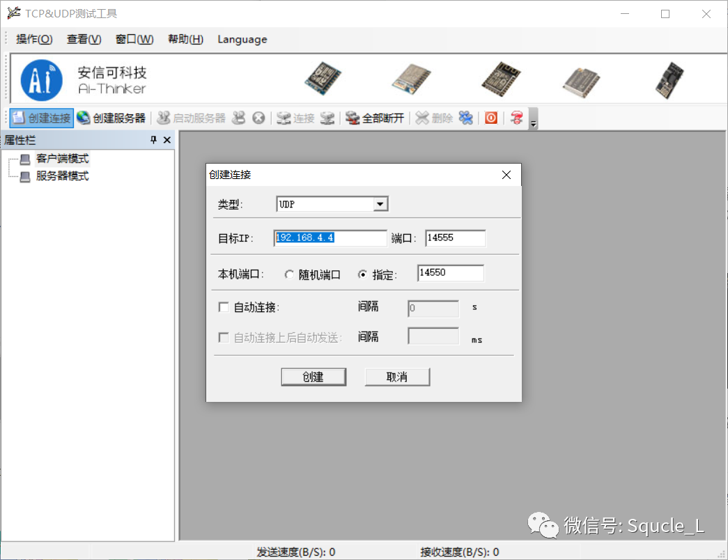Click the fourth shielded module image
This screenshot has height=560, width=728.
[x=581, y=82]
